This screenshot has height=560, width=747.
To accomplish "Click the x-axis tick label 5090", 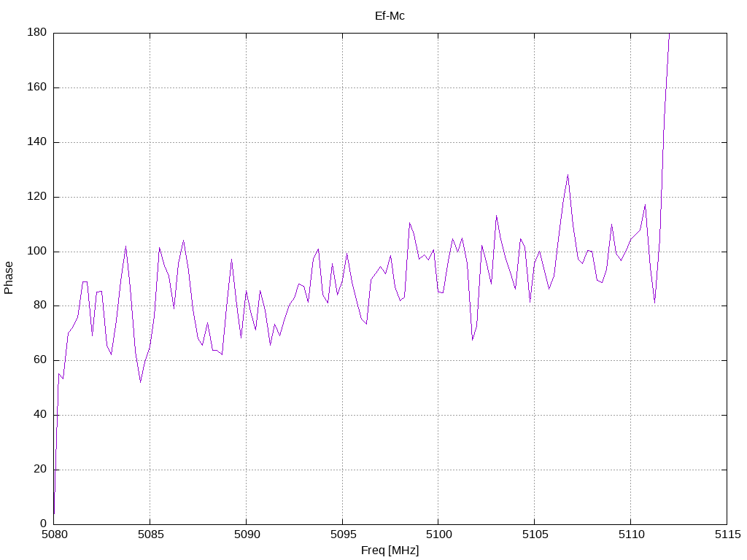I will tap(247, 534).
